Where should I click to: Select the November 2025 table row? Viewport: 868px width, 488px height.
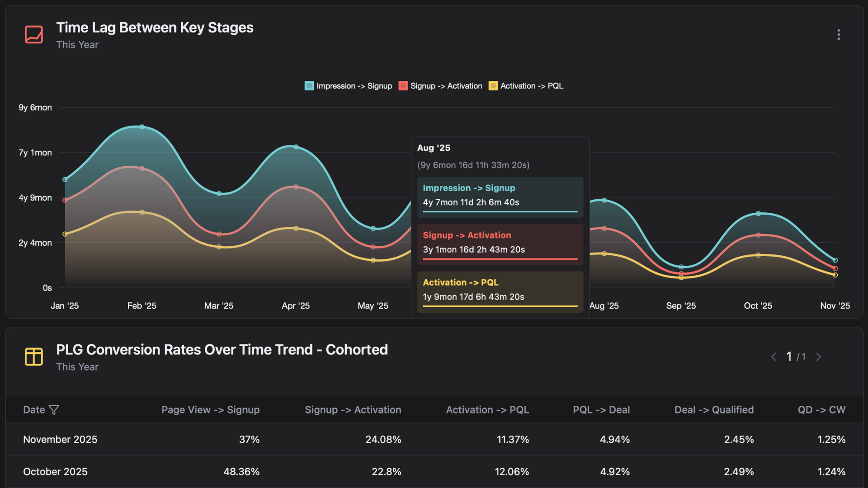(60, 439)
